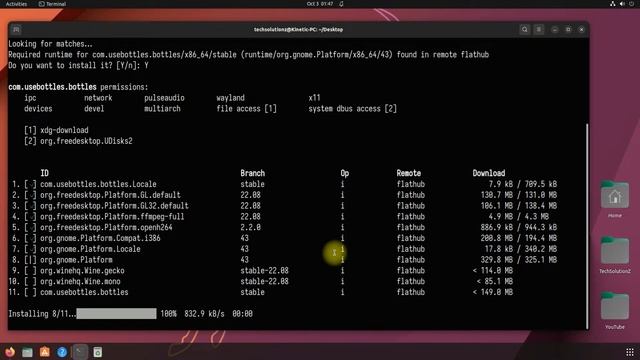
Task: Click 'org.gnome.Platform.Compat.i386' text
Action: (100, 238)
